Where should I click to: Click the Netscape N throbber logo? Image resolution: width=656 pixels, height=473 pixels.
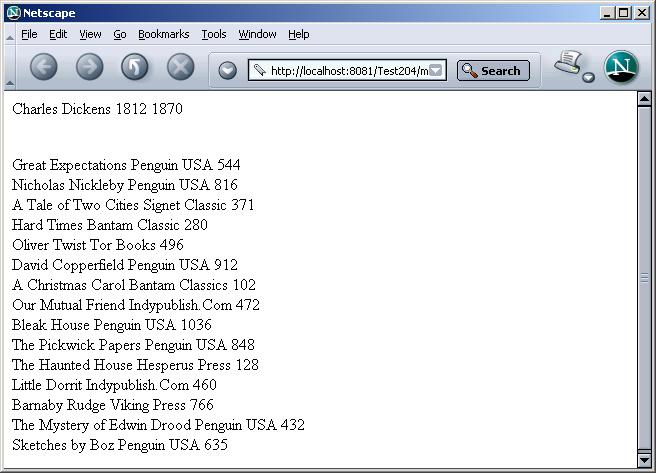(x=621, y=67)
